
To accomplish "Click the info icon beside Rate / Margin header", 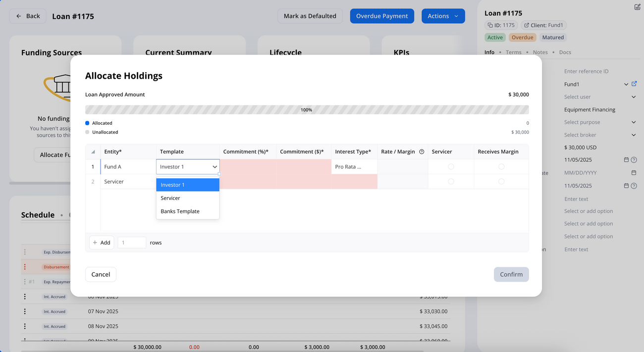I will (422, 151).
